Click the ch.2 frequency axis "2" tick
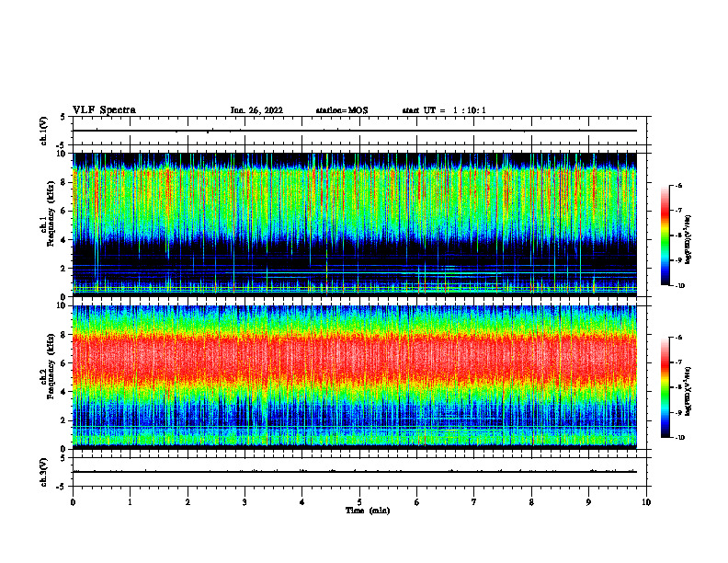This screenshot has height=563, width=728. coord(63,420)
